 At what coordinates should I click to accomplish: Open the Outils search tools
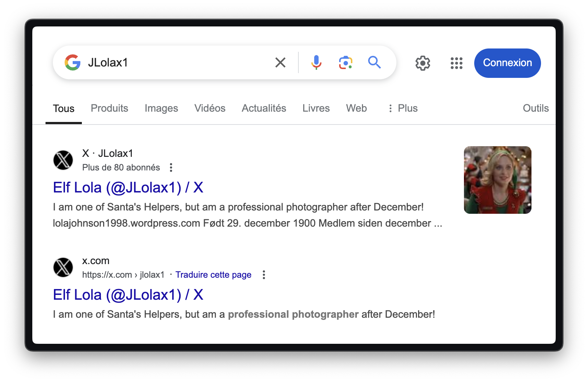pyautogui.click(x=536, y=108)
